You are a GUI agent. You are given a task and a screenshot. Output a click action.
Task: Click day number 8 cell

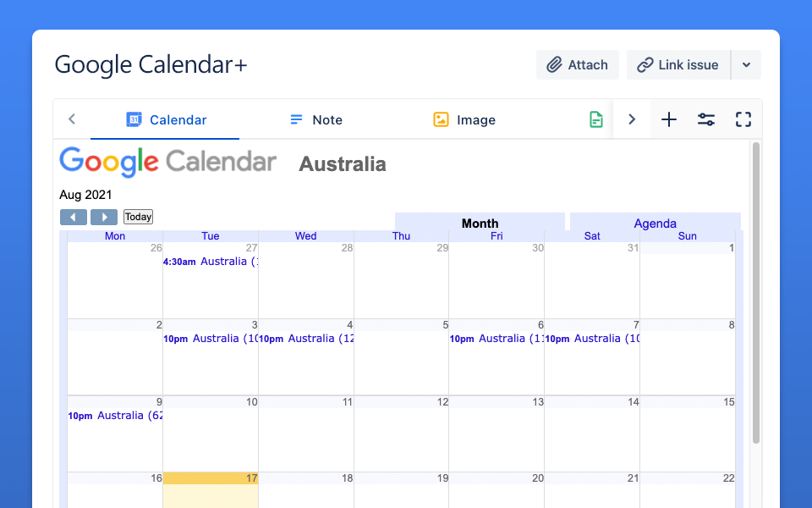pos(687,357)
